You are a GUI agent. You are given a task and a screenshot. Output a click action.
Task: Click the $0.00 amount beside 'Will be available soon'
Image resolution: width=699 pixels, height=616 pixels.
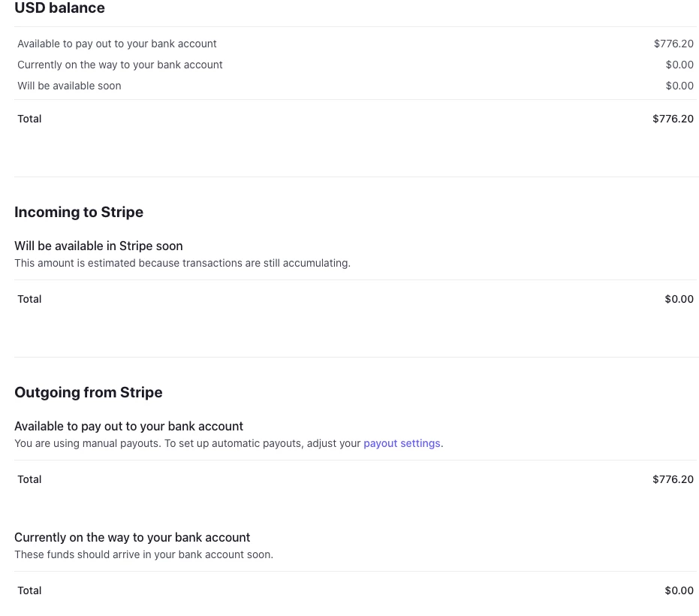[679, 86]
